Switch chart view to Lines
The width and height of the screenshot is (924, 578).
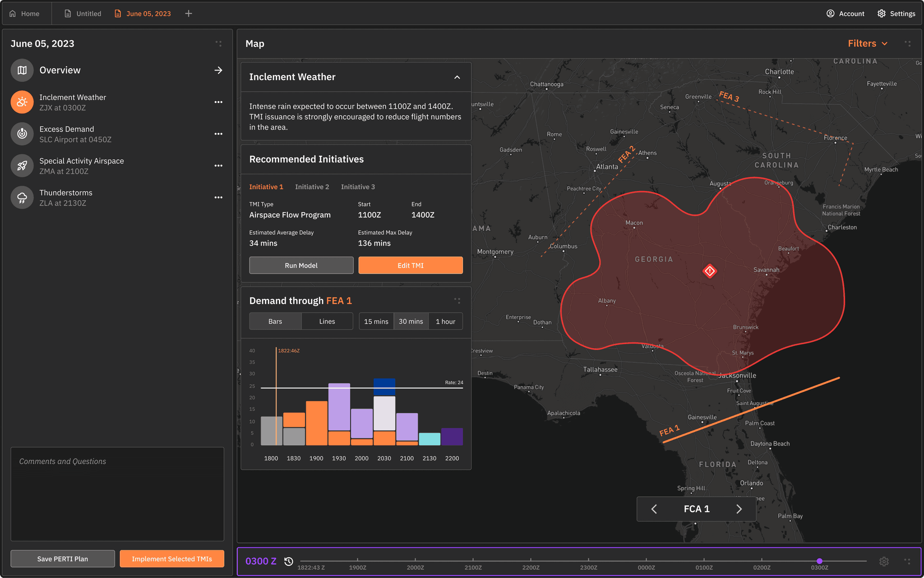pos(327,322)
